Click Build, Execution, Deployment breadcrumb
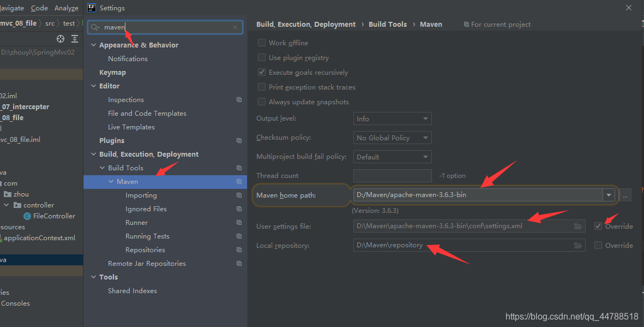644x327 pixels. click(306, 24)
